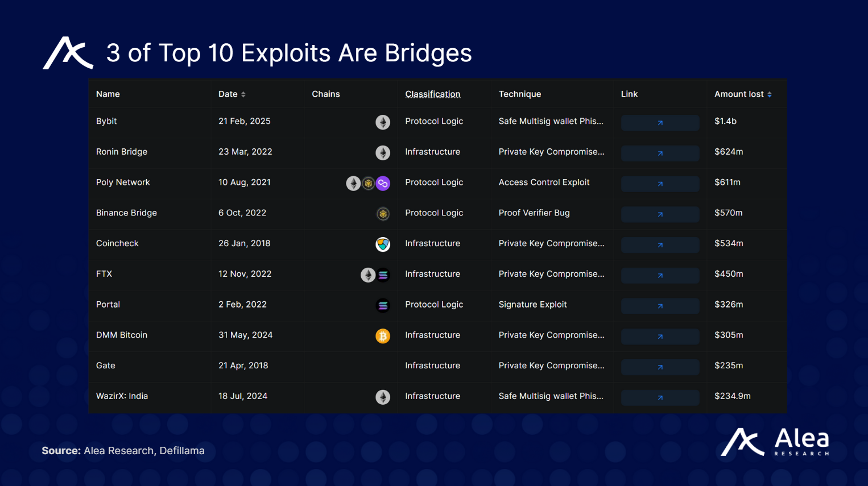
Task: Click the Alea Research logo at bottom right
Action: (x=775, y=442)
